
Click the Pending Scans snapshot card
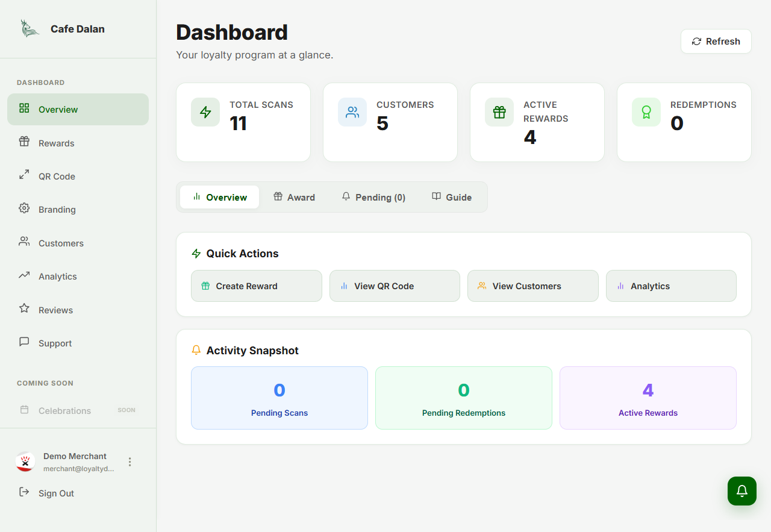tap(279, 398)
